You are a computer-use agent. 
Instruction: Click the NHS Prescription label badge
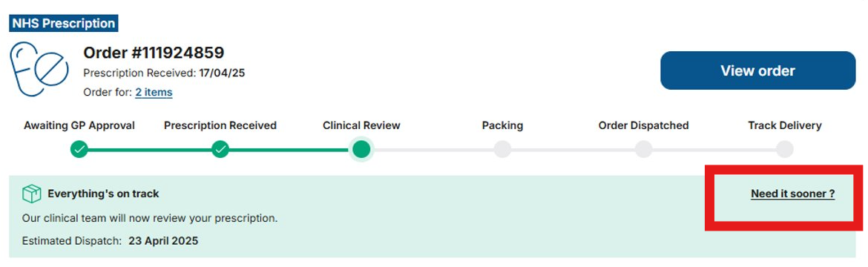(64, 23)
